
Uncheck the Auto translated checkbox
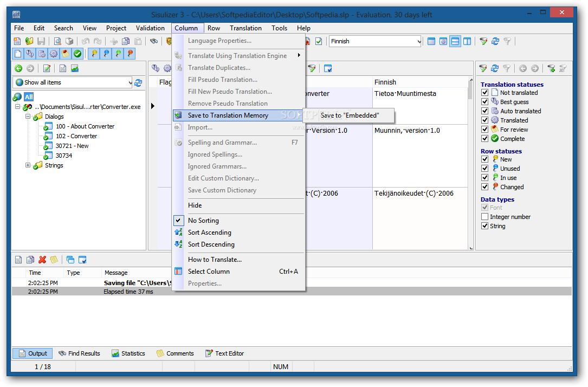[484, 111]
